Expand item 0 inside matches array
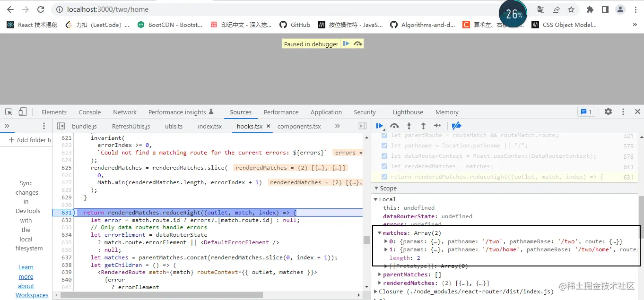644x300 pixels. pos(385,241)
